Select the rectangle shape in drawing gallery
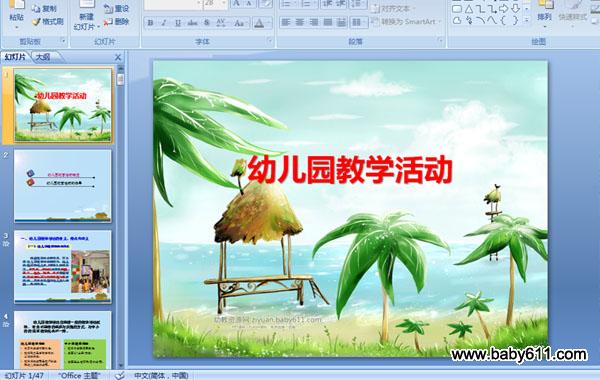Image resolution: width=600 pixels, height=380 pixels. point(457,9)
